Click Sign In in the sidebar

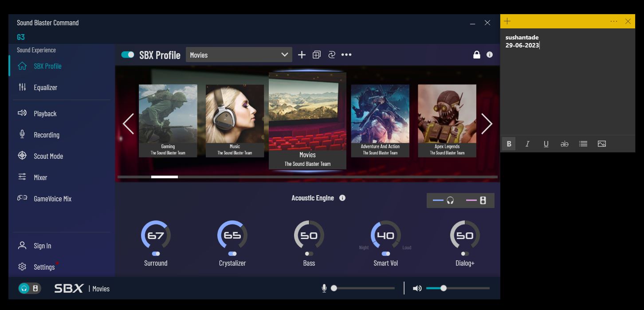tap(42, 246)
